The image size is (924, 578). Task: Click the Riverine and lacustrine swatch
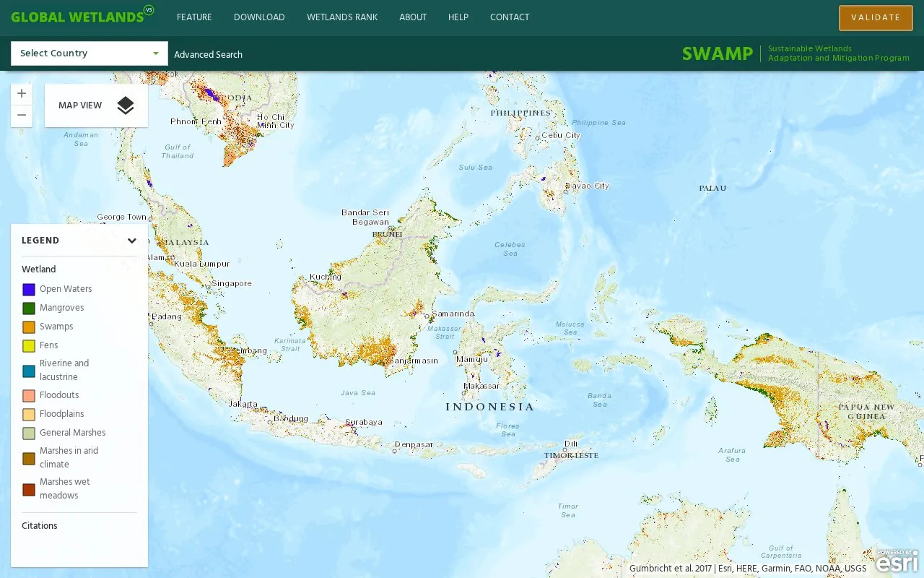(29, 371)
